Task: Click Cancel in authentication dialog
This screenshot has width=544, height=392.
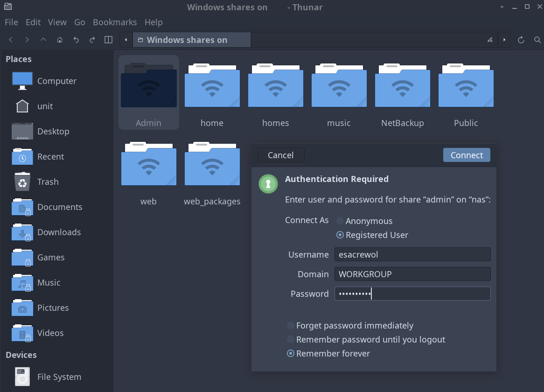Action: [x=281, y=155]
